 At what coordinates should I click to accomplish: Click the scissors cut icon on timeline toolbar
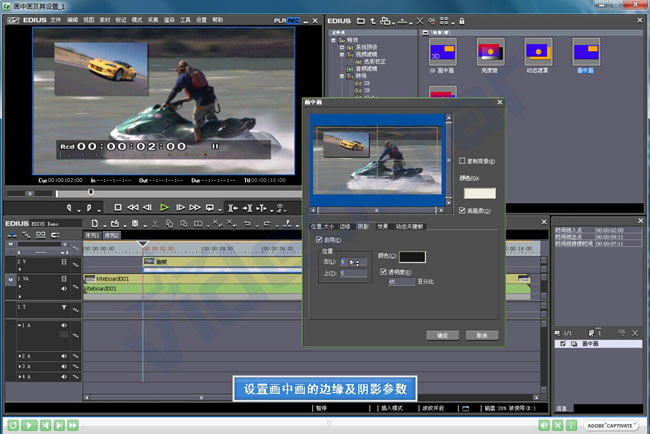tap(155, 224)
